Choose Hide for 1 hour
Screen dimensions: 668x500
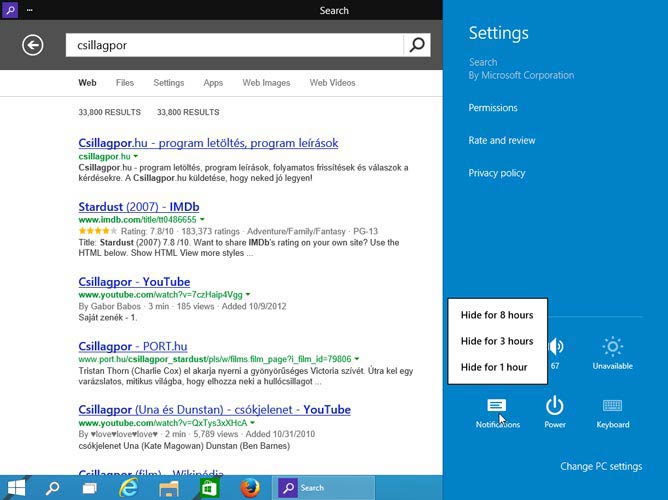[494, 367]
